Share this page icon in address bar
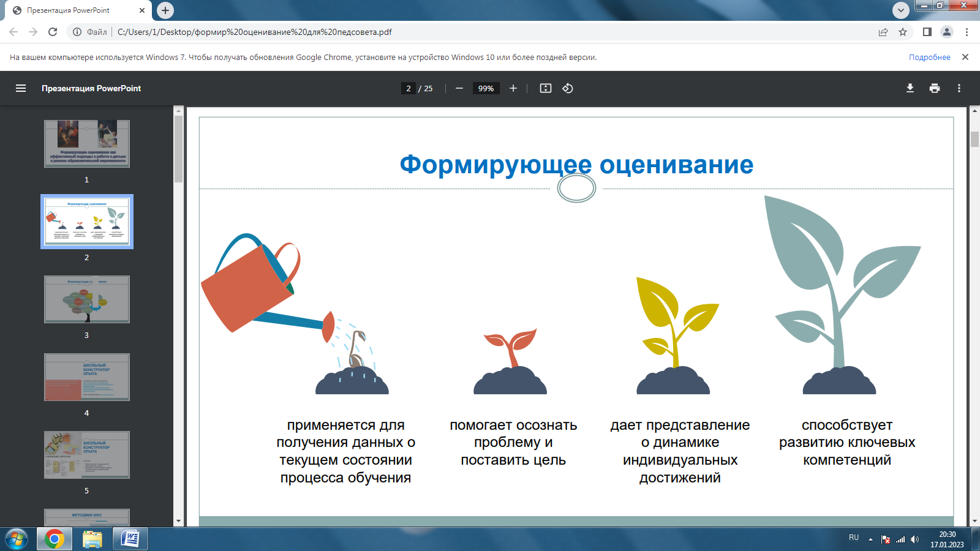Viewport: 980px width, 551px height. [x=883, y=32]
